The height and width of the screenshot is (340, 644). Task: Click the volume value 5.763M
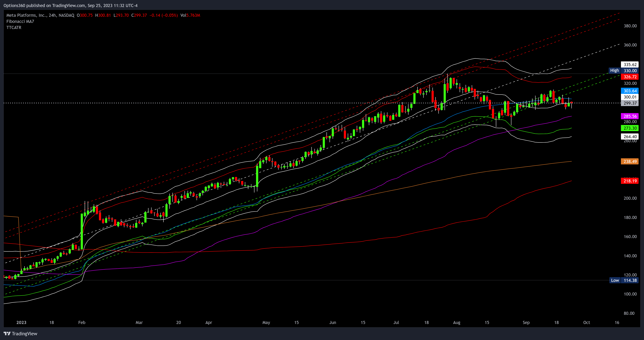click(x=193, y=15)
